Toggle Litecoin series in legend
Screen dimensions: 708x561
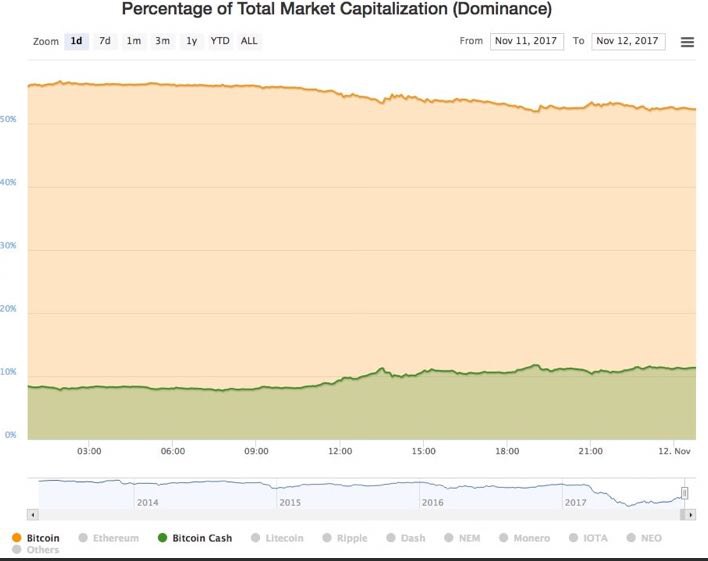click(x=277, y=538)
